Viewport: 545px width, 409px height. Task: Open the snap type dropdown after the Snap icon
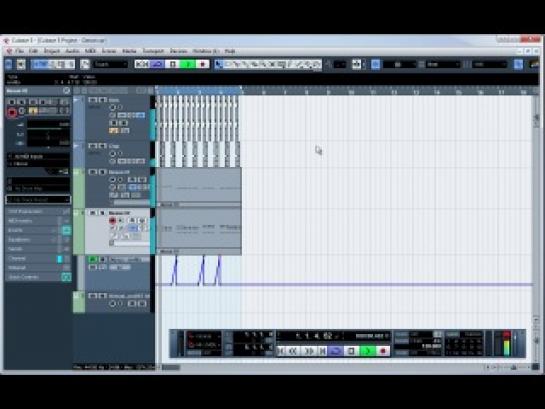pyautogui.click(x=399, y=64)
